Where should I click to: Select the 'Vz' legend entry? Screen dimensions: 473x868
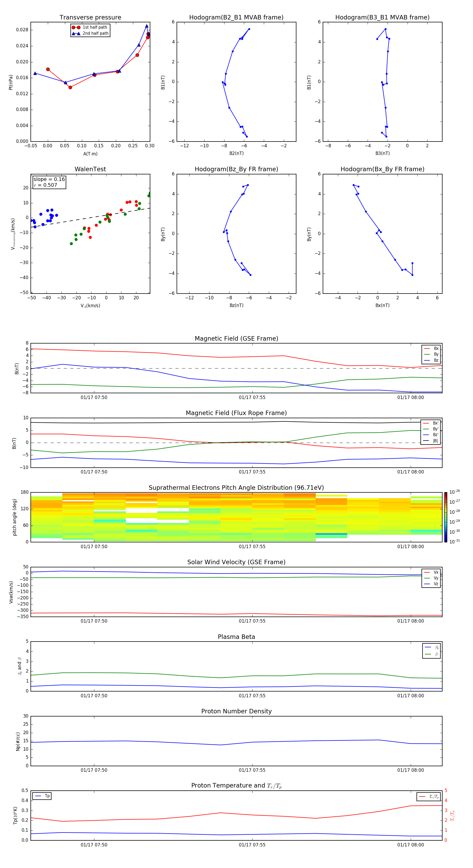coord(431,584)
